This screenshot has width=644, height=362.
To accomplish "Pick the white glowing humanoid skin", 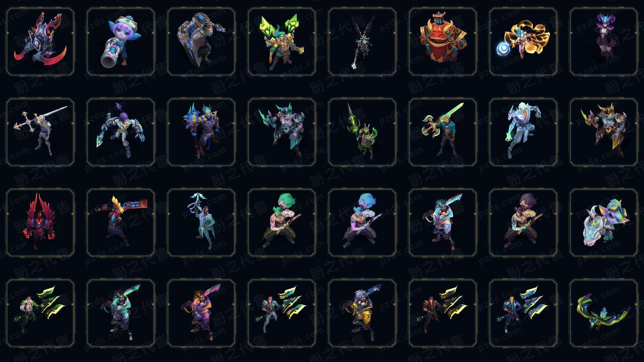I will pyautogui.click(x=523, y=132).
